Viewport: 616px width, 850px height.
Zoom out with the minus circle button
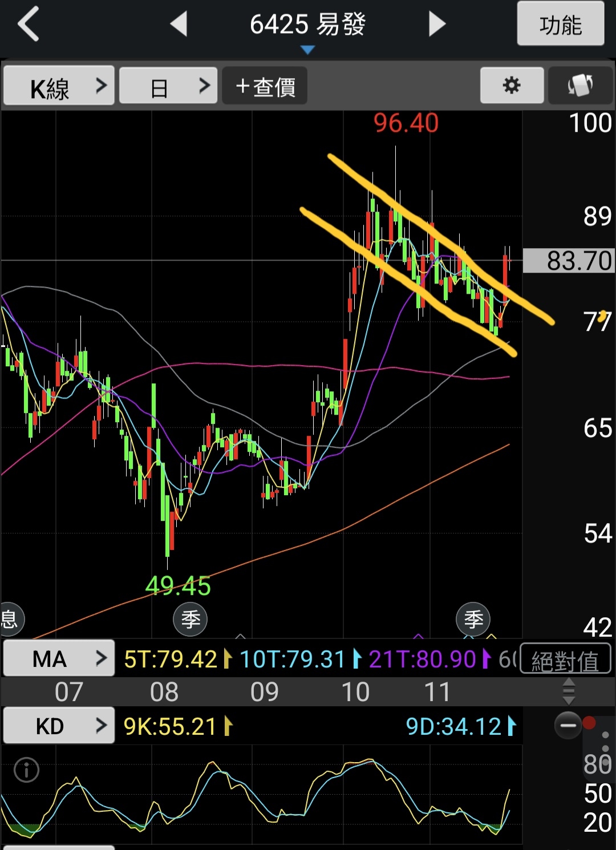tap(568, 726)
